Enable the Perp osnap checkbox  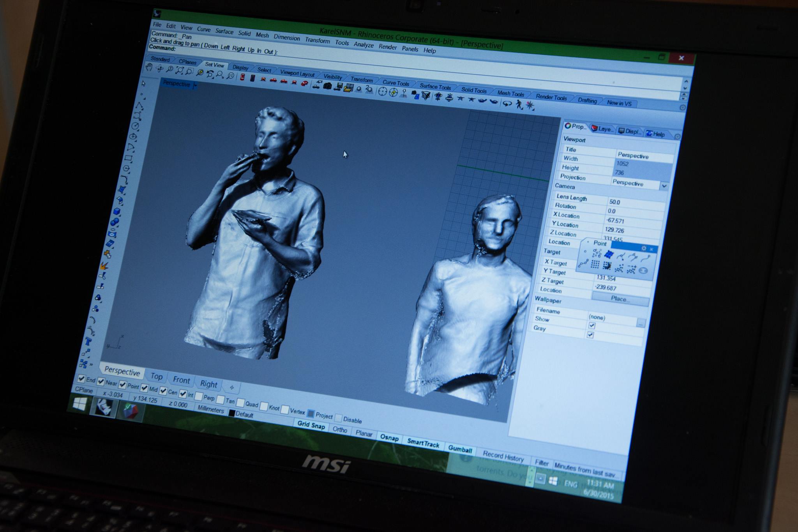(199, 397)
